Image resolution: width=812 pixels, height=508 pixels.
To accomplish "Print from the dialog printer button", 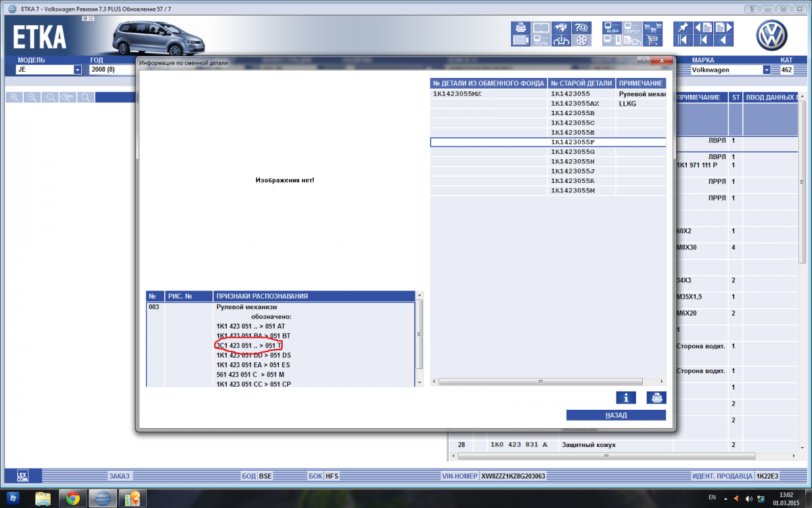I will 656,398.
